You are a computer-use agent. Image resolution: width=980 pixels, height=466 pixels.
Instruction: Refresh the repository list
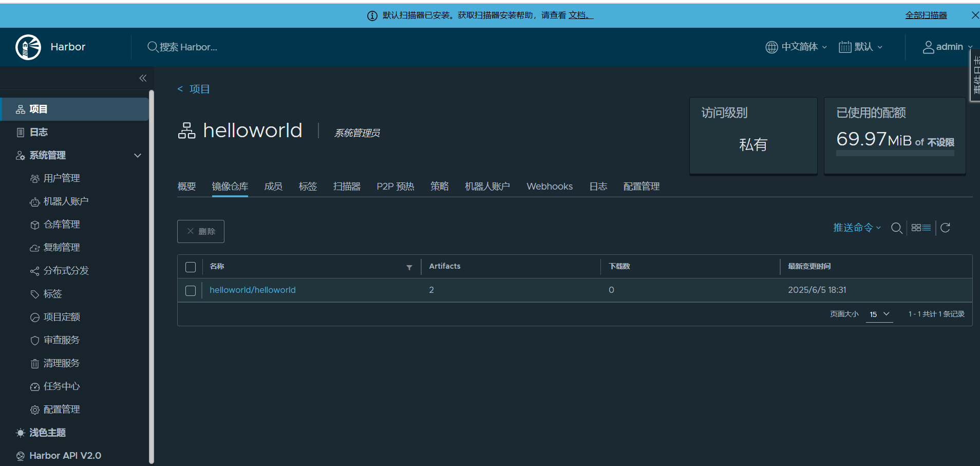pyautogui.click(x=945, y=228)
